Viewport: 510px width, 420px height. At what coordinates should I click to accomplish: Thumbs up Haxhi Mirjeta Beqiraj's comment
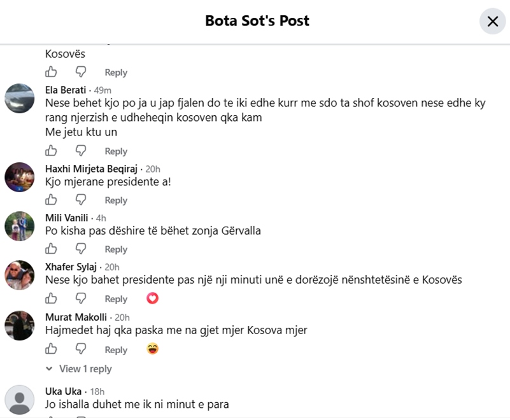pyautogui.click(x=51, y=200)
